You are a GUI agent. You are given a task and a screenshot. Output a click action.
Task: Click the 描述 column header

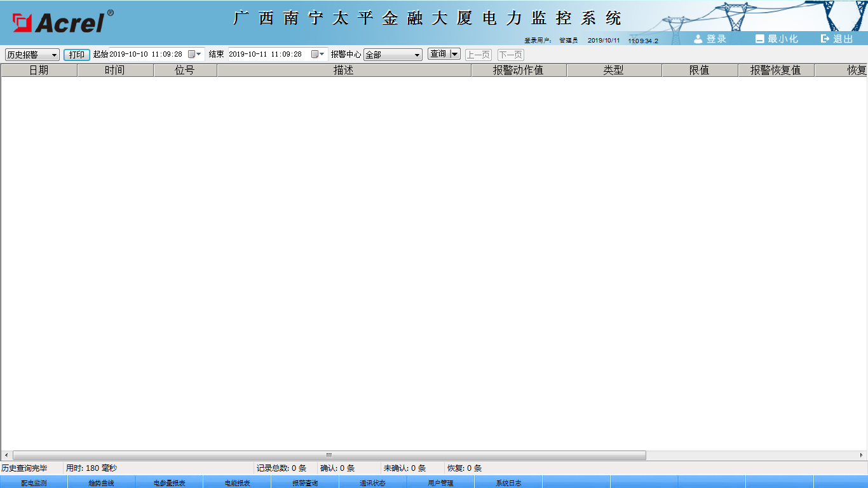[x=344, y=71]
